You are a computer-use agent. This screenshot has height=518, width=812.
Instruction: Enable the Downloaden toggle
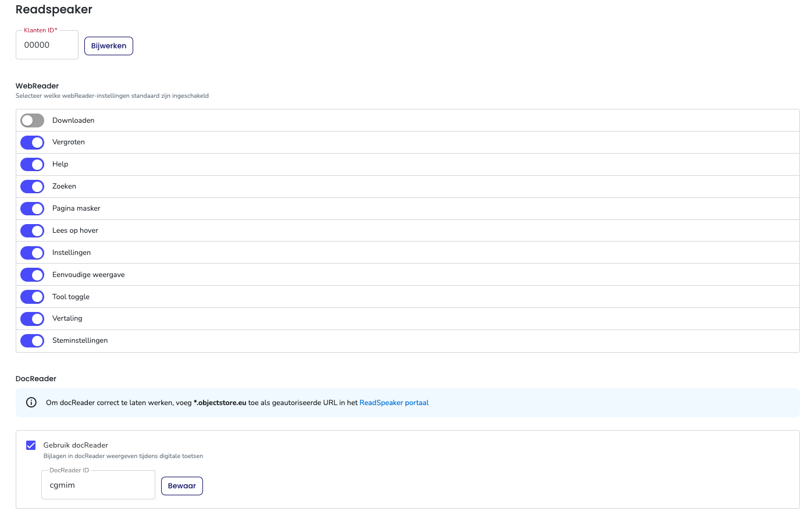(x=32, y=120)
